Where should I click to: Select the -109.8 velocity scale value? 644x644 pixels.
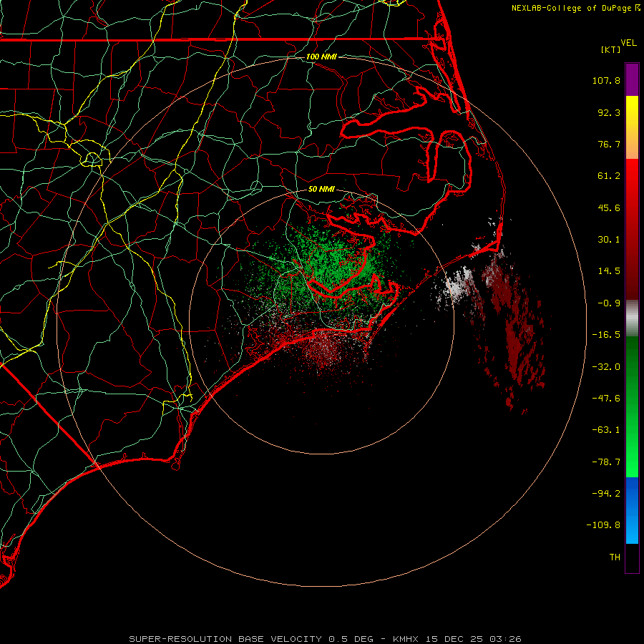click(x=603, y=525)
